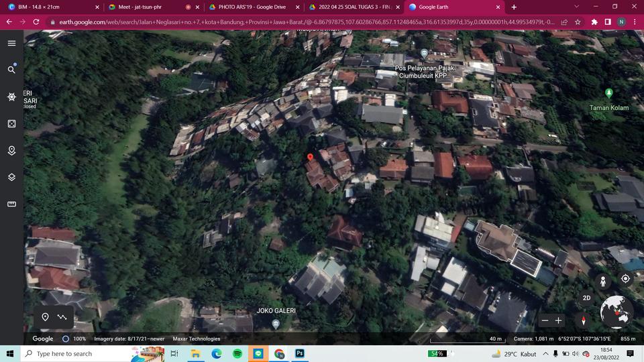Open the Windows Start menu
Screen dimensions: 644x362
coord(10,353)
